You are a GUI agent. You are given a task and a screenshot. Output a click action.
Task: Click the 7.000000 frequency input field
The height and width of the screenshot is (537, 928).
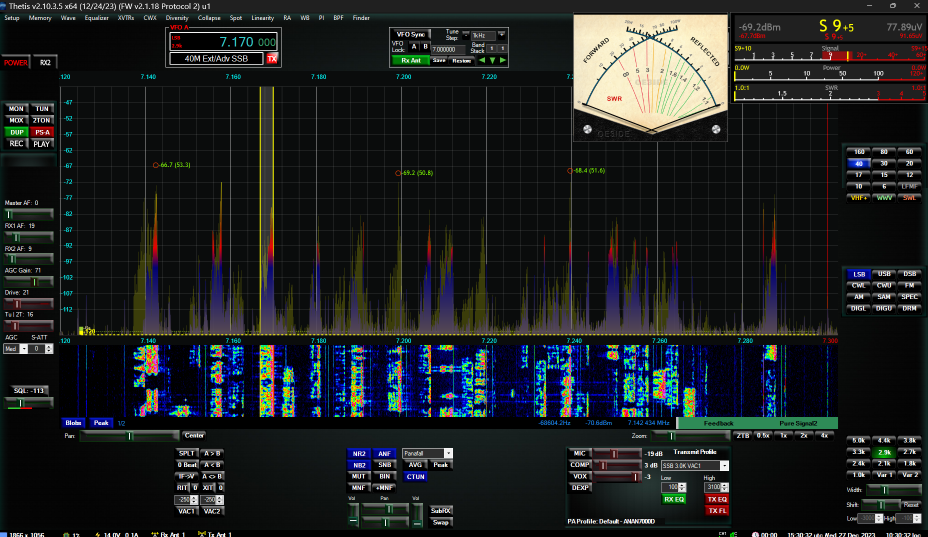(x=448, y=50)
